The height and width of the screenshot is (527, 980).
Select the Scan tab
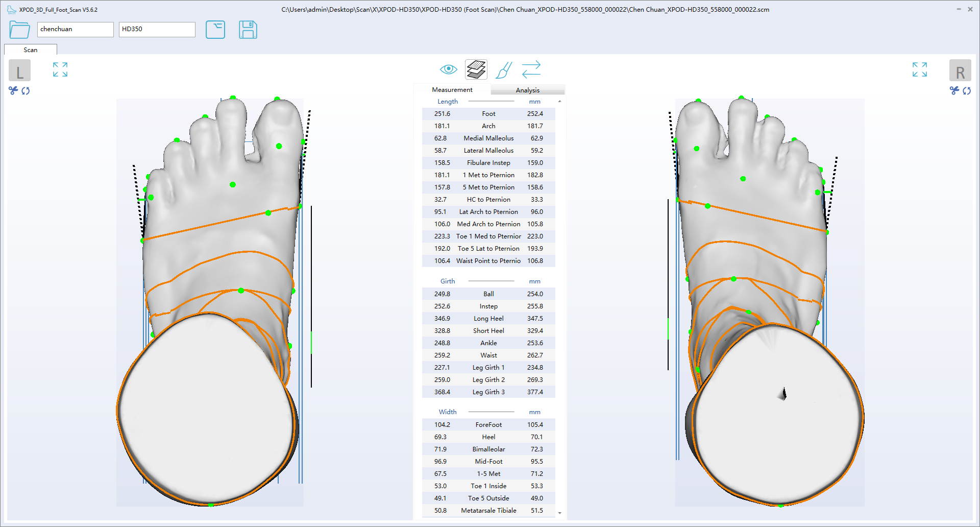click(31, 50)
